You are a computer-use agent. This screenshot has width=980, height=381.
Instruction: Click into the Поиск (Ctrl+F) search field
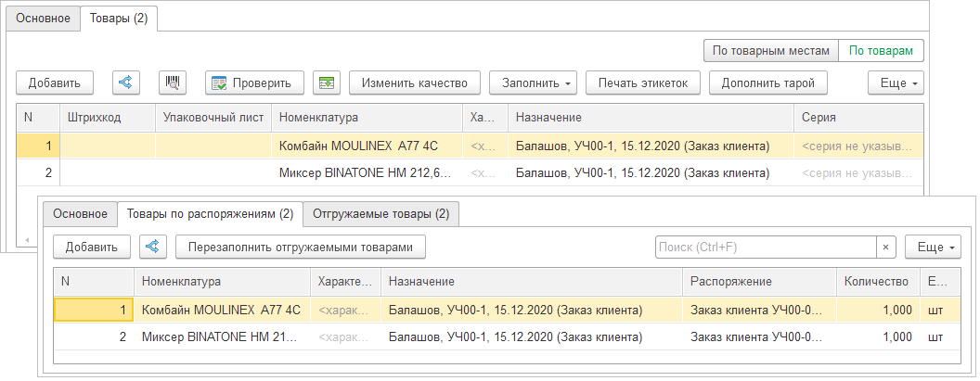click(x=766, y=247)
